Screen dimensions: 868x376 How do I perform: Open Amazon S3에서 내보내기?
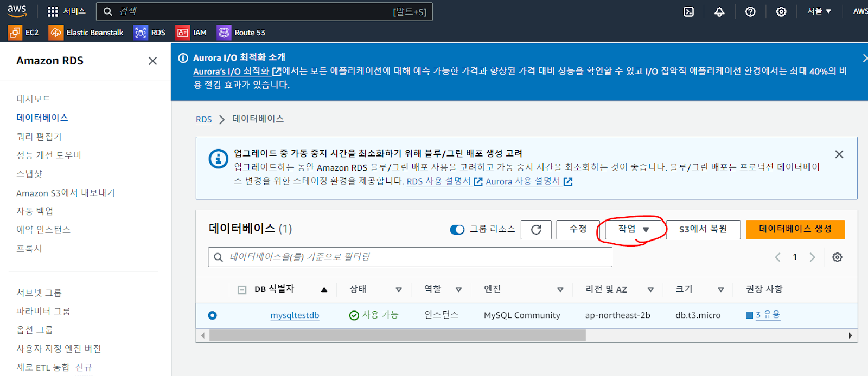point(66,192)
